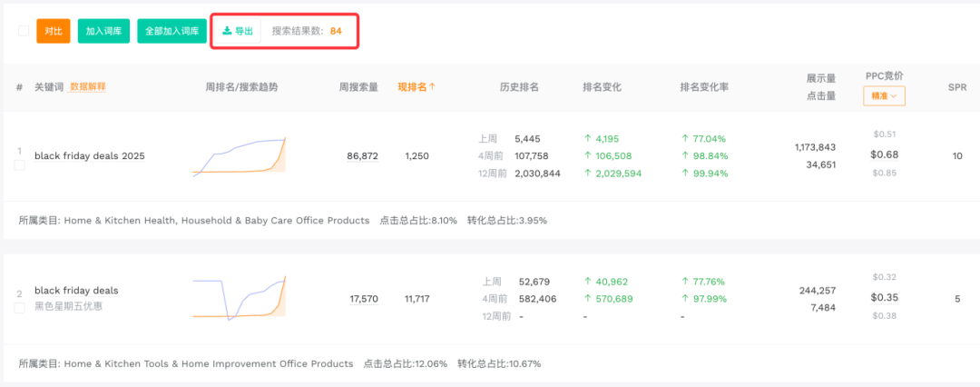Click the 加入词库 button
Viewport: 980px width, 387px height.
tap(104, 31)
